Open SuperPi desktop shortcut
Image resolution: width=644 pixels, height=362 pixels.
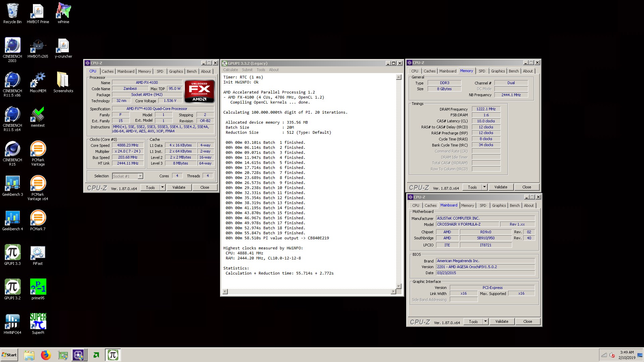point(38,324)
